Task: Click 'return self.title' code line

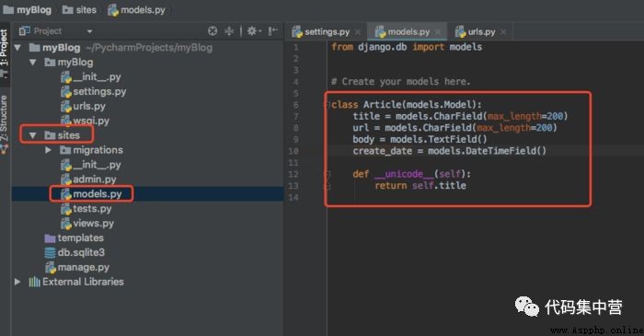Action: [420, 186]
